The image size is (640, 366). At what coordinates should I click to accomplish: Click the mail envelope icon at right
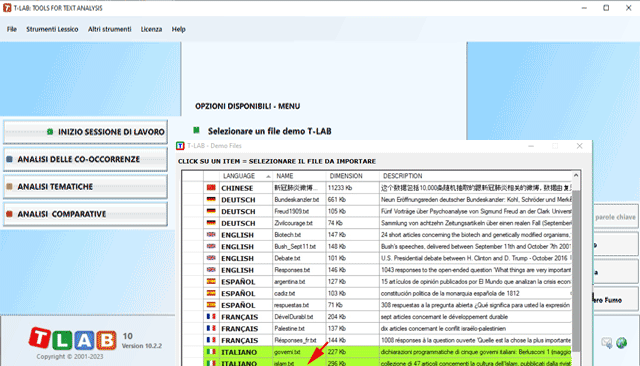click(607, 343)
